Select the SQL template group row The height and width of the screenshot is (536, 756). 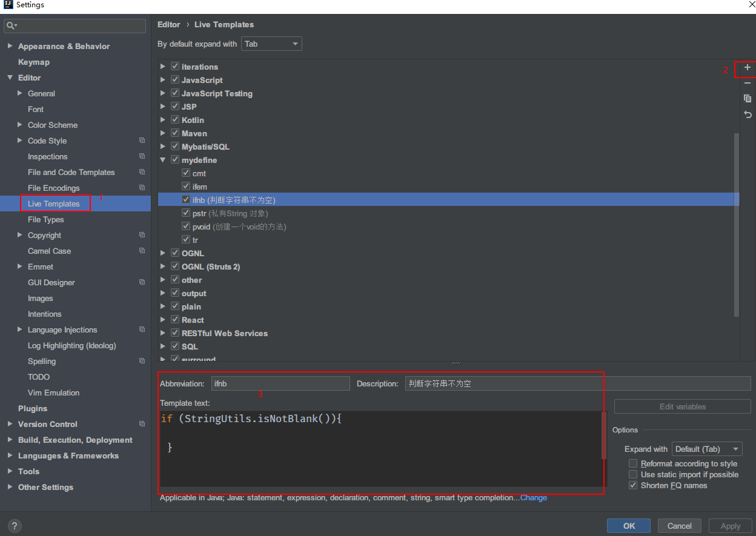pyautogui.click(x=448, y=346)
